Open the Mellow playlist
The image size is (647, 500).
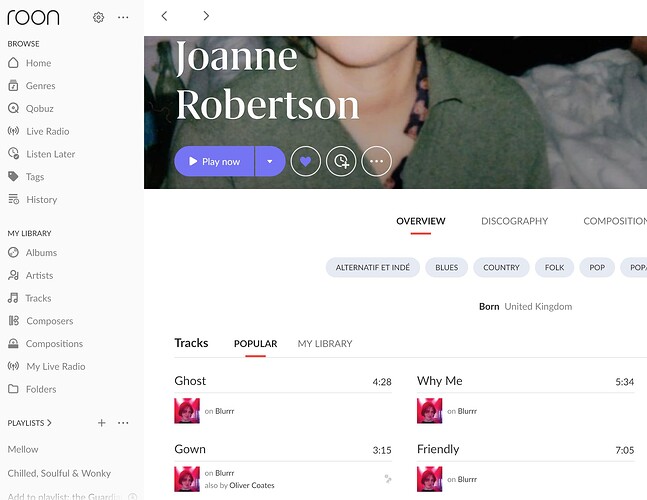point(23,449)
